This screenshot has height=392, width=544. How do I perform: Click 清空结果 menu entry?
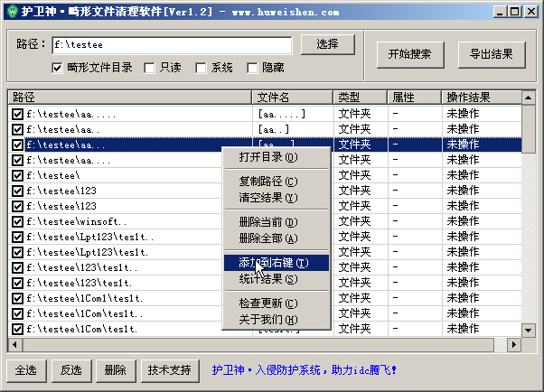pyautogui.click(x=267, y=197)
